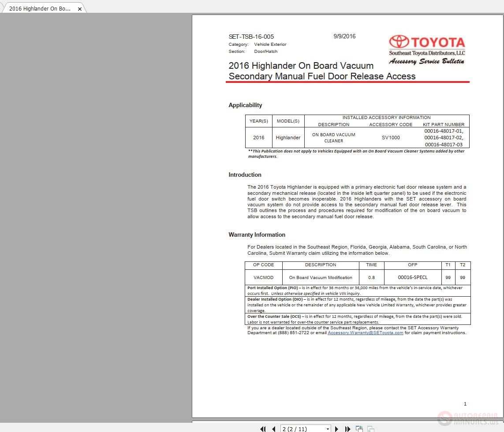The width and height of the screenshot is (504, 432).
Task: Click the Introduction heading
Action: tap(245, 175)
